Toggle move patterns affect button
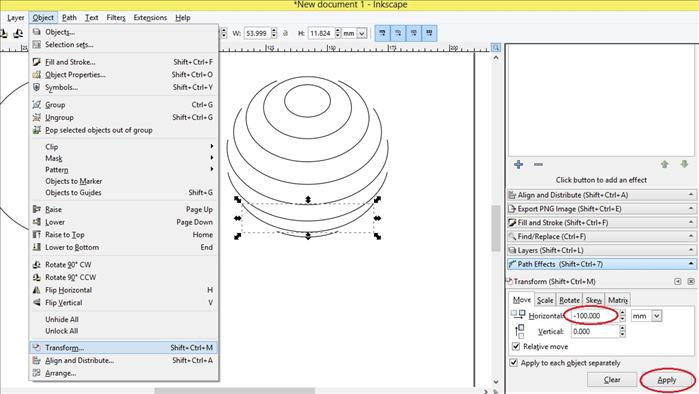The image size is (699, 394). click(x=429, y=33)
